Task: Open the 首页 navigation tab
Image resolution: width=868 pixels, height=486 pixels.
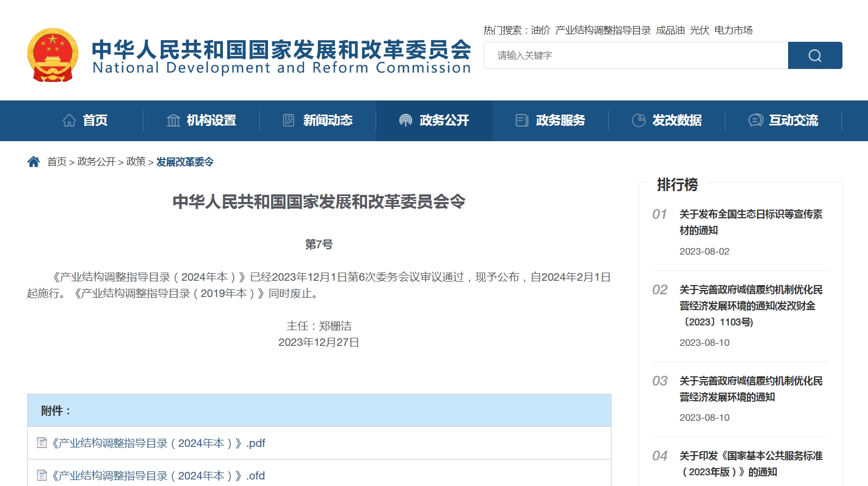Action: coord(85,121)
